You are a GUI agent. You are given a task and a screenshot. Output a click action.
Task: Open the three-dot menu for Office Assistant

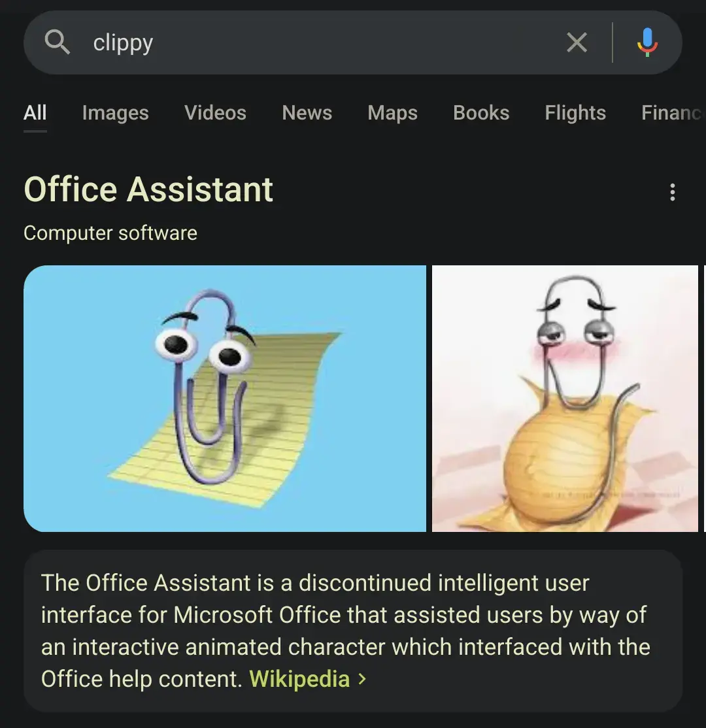coord(672,193)
